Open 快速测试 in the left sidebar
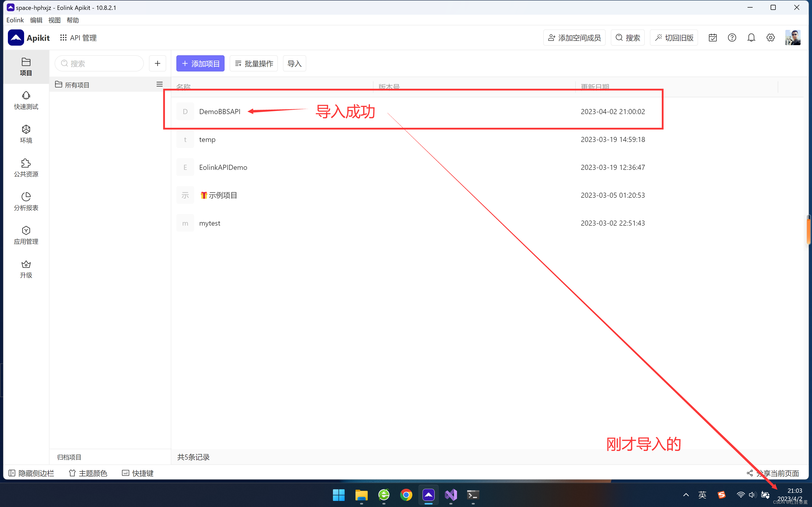The height and width of the screenshot is (507, 812). point(26,101)
